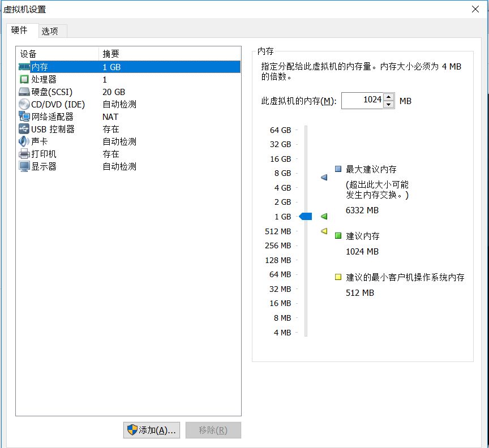Click the green recommended memory marker
489x448 pixels.
[x=324, y=216]
